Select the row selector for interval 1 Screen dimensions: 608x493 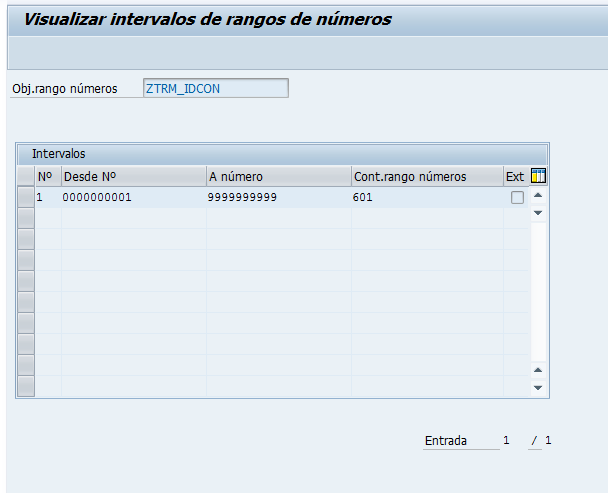point(26,198)
